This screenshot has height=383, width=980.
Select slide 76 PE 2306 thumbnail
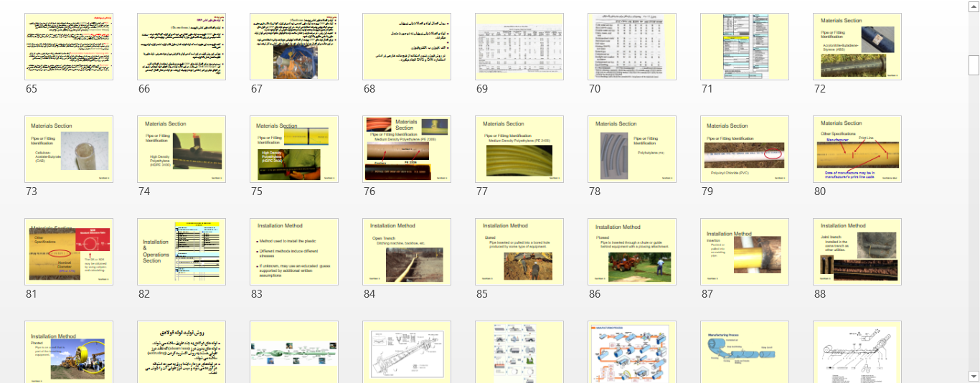pos(407,149)
